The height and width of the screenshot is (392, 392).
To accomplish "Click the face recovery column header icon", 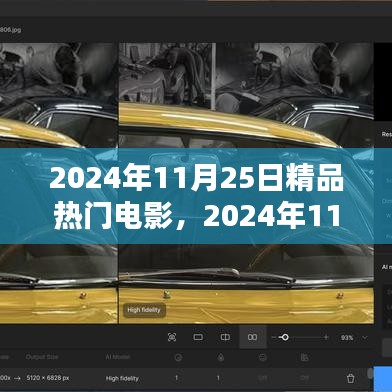I will [263, 358].
